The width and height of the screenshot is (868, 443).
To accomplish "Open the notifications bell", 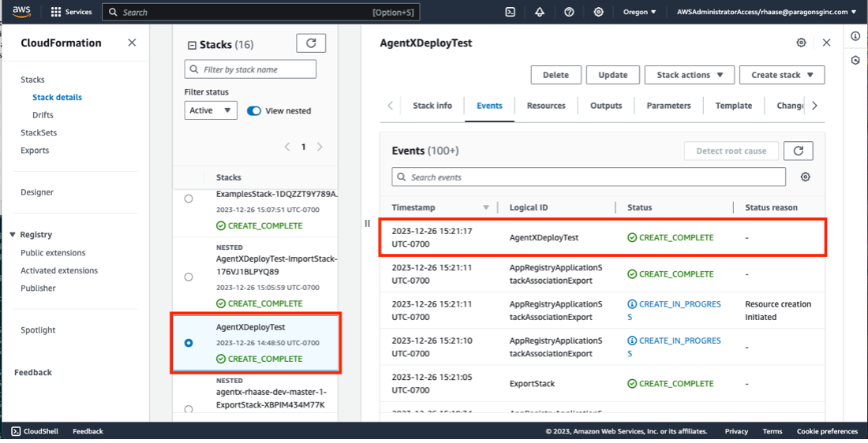I will click(540, 12).
